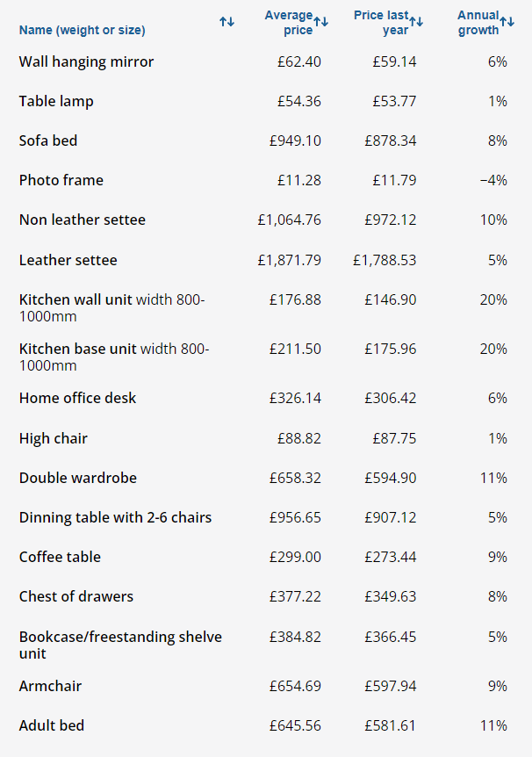Click the 'Name (weight or size)' column header

click(82, 31)
